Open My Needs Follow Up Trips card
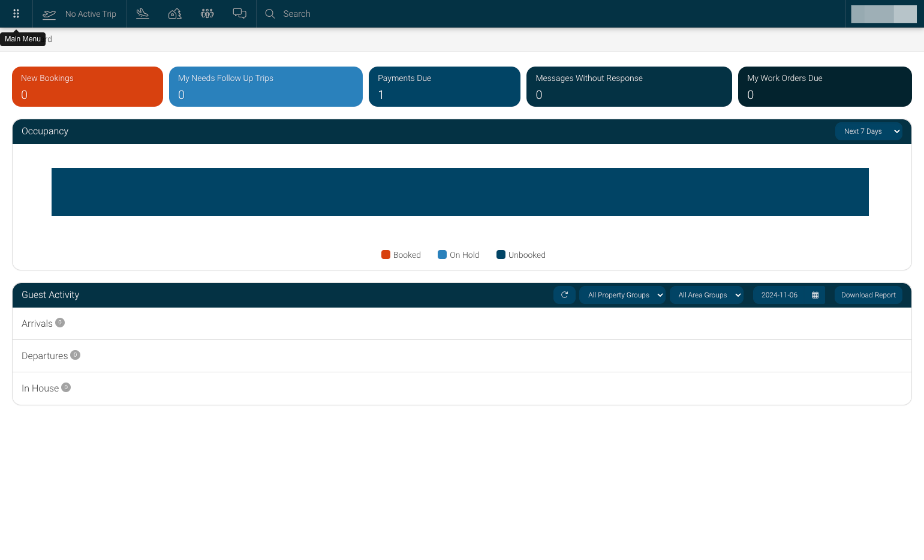 tap(266, 86)
